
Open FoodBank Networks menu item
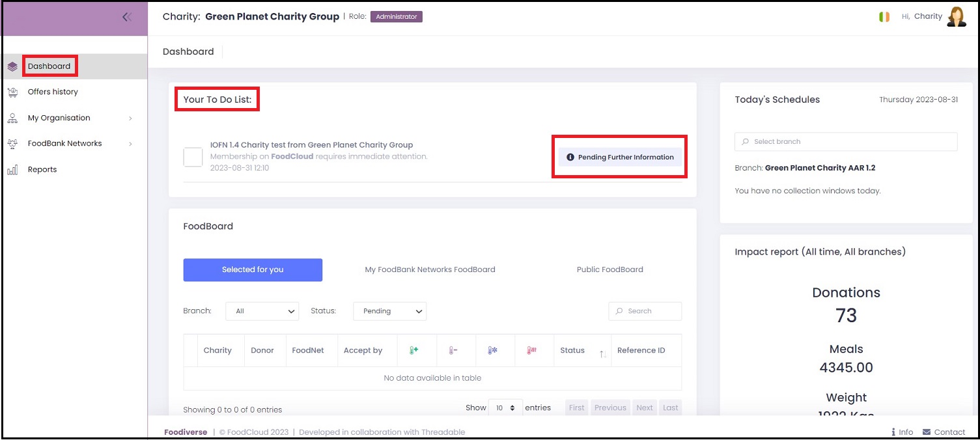click(65, 143)
